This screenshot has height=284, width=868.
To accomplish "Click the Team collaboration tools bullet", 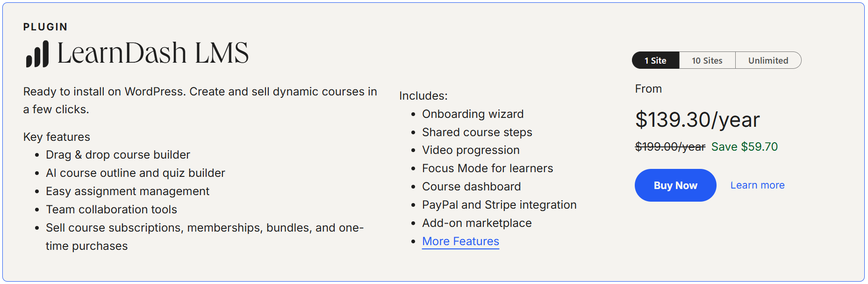I will click(111, 209).
